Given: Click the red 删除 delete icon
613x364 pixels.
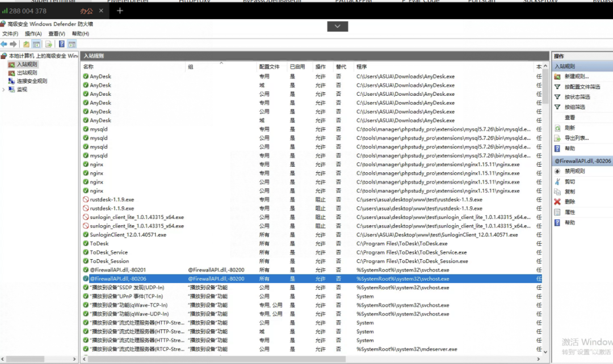Looking at the screenshot, I should pyautogui.click(x=557, y=202).
